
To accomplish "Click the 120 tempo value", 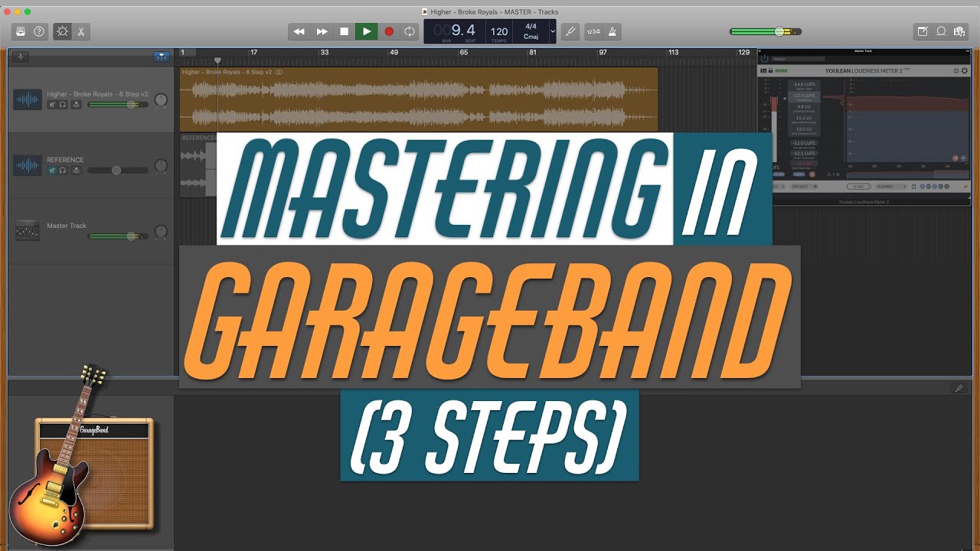I will coord(499,31).
